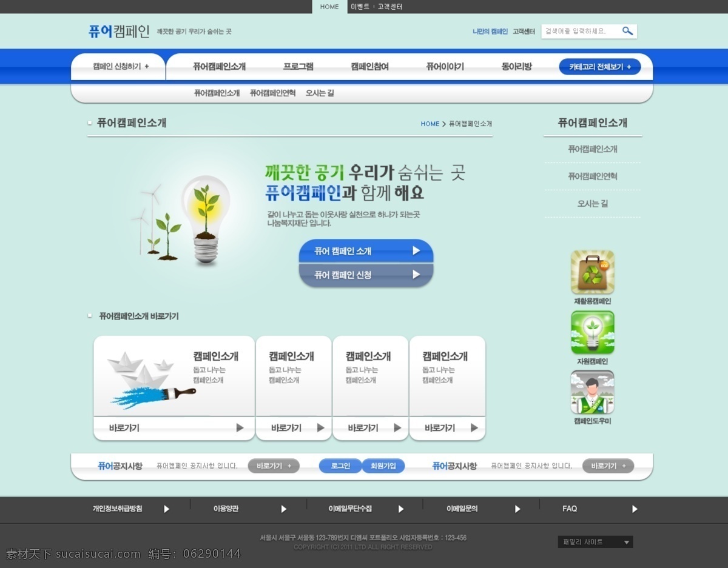Click 자원캠페인 label text
The image size is (728, 568).
[x=592, y=361]
